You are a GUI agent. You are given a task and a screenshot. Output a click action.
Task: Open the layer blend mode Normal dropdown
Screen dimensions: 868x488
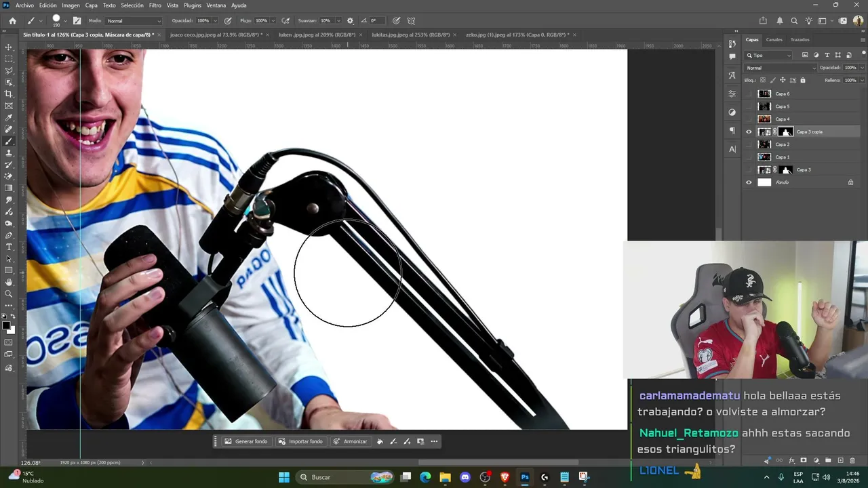coord(781,68)
